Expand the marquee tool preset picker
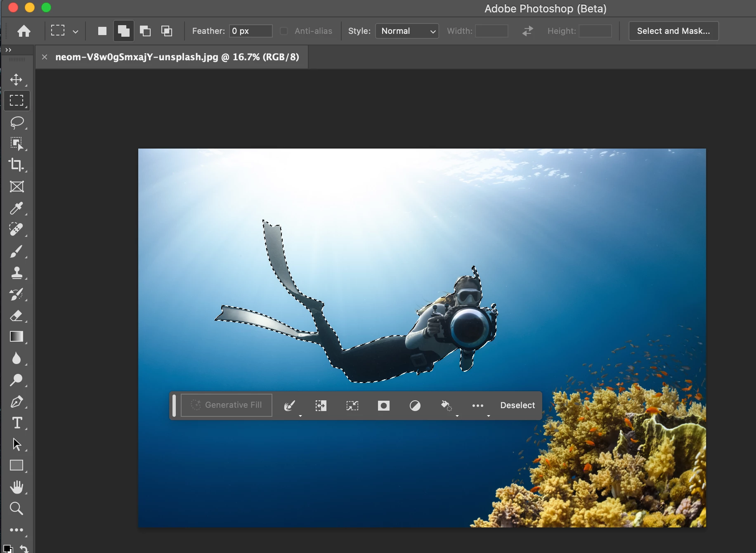The image size is (756, 553). (76, 31)
